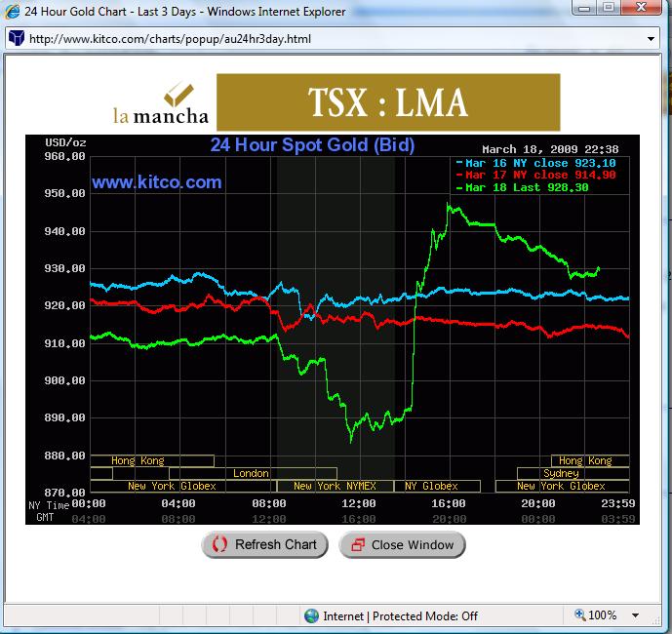The height and width of the screenshot is (634, 672).
Task: Click the TSX : LMA banner ad
Action: (x=388, y=102)
